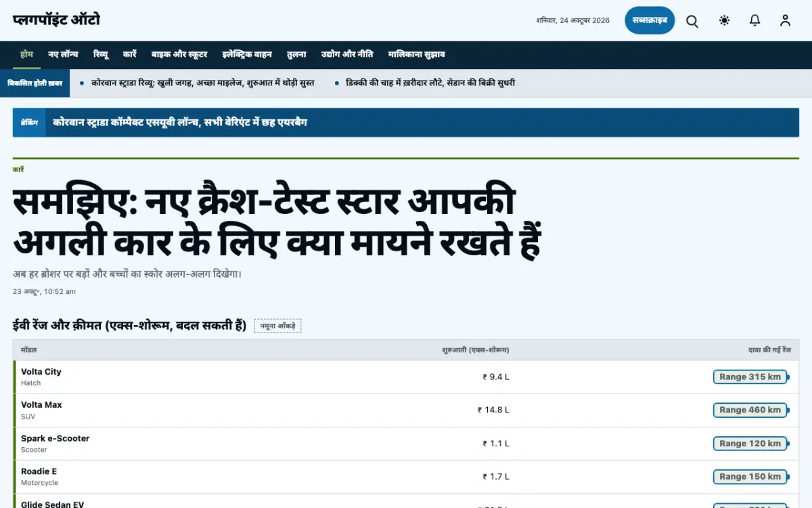Screen dimensions: 812x508
Task: Click the Range 120 km battery badge
Action: pyautogui.click(x=750, y=444)
